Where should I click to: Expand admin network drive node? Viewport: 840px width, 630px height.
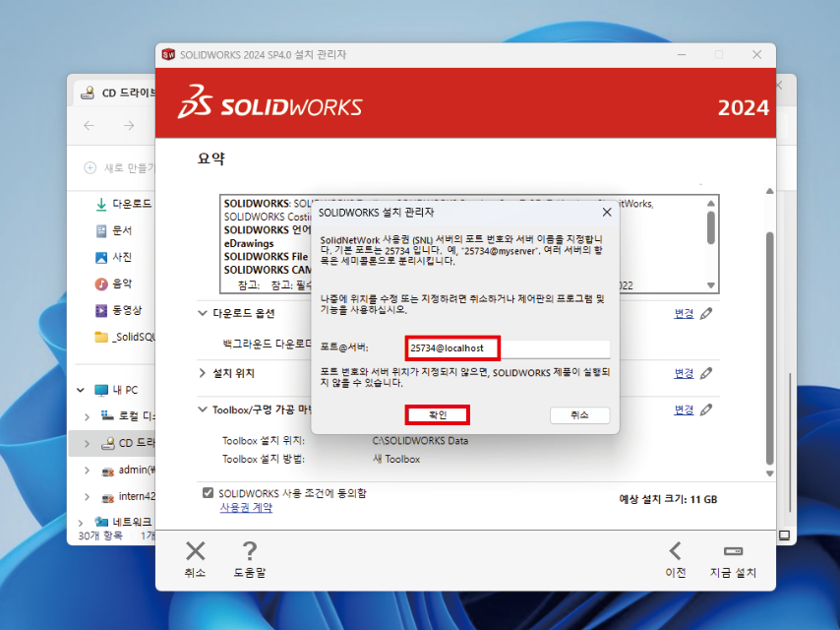click(x=87, y=471)
